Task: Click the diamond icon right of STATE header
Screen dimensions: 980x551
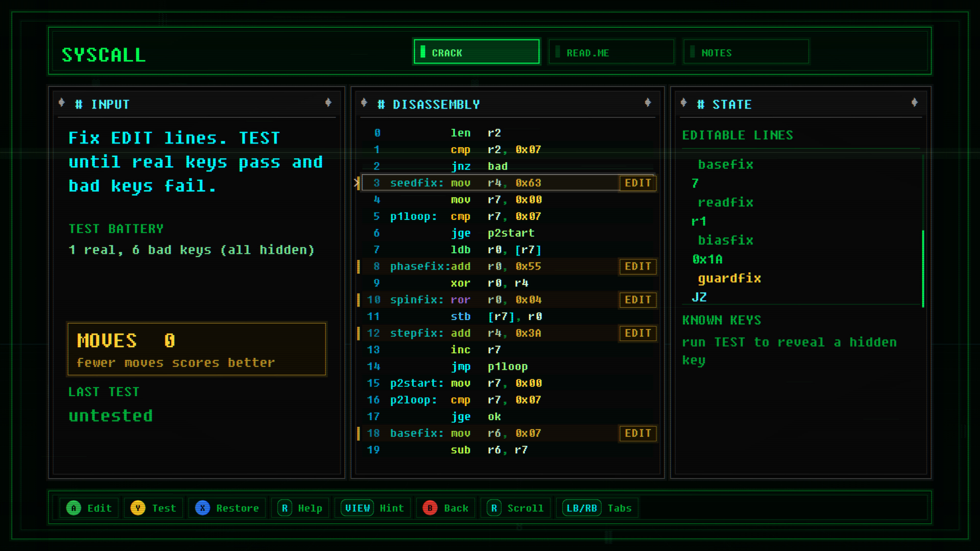Action: point(915,102)
